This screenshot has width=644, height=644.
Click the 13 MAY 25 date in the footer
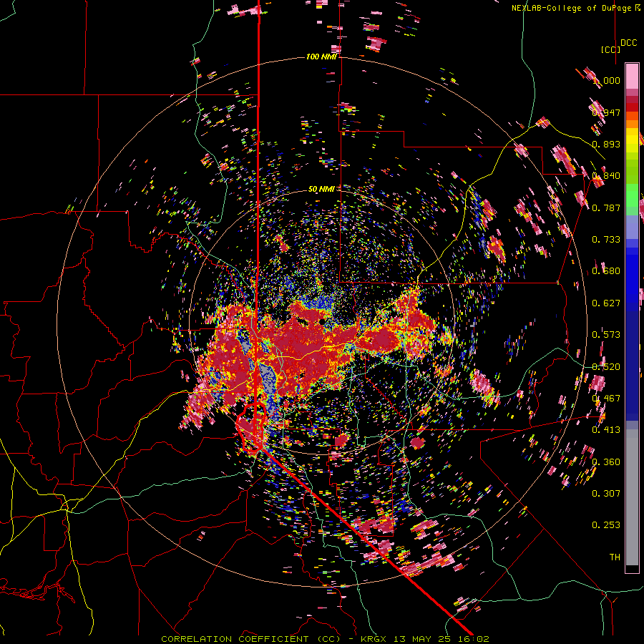[422, 639]
